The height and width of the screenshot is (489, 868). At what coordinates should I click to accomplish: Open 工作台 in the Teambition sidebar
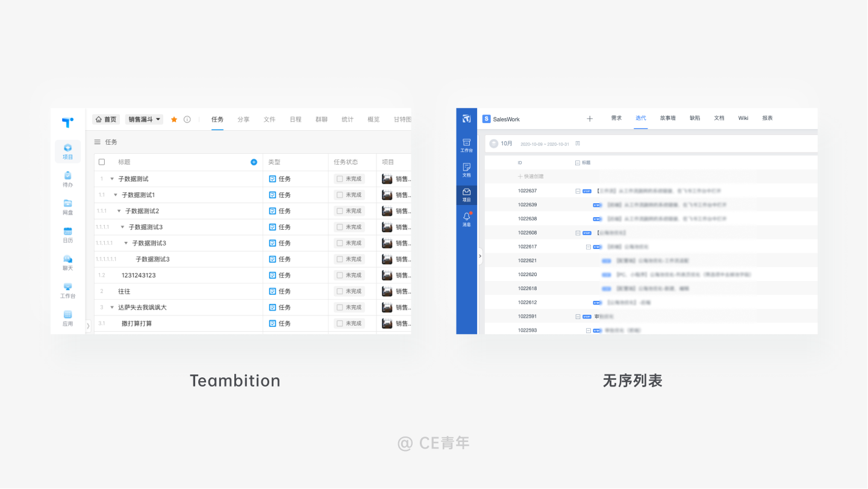(x=67, y=291)
